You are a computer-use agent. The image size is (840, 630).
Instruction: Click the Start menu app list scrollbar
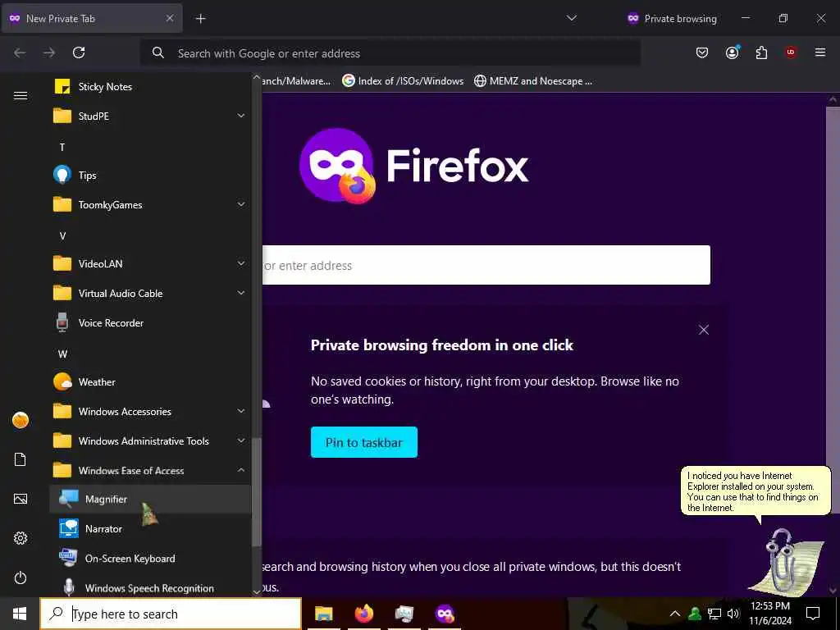257,492
